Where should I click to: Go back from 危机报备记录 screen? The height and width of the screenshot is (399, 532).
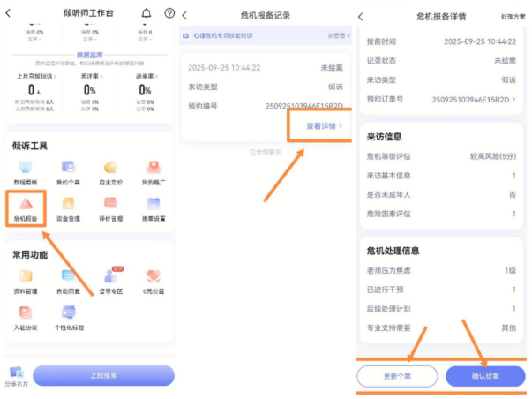click(184, 15)
